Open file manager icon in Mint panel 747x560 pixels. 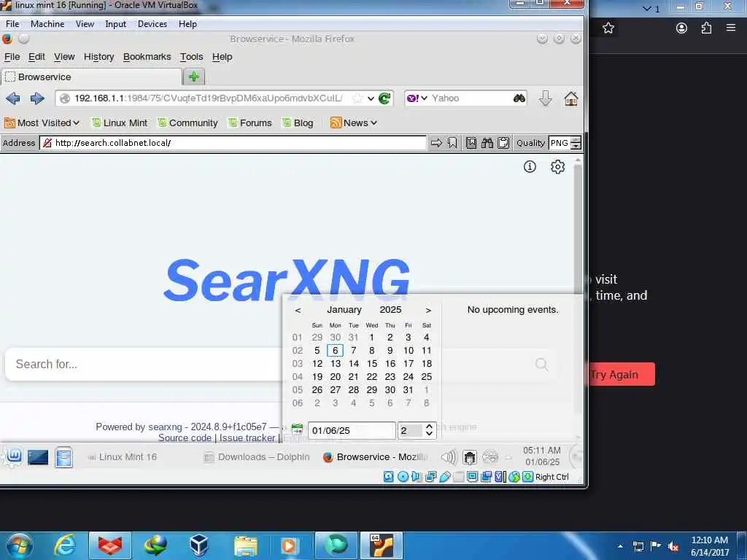(64, 457)
